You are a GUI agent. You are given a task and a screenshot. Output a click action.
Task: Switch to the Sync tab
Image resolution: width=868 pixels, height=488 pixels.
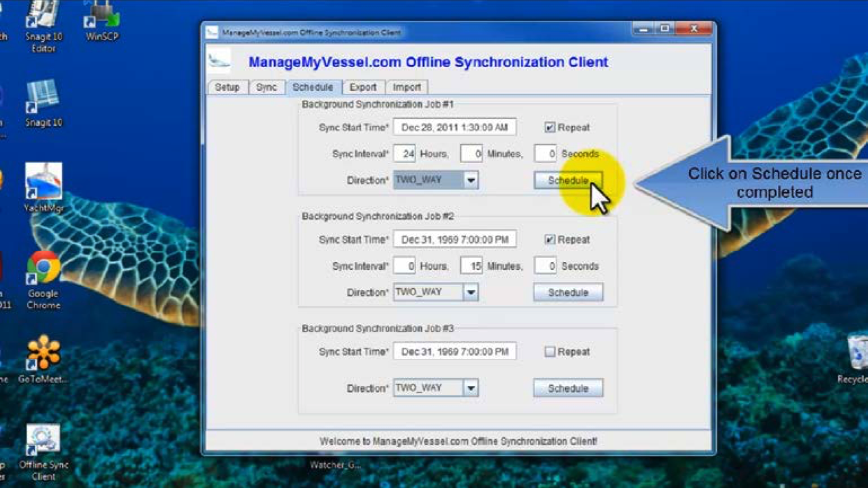click(266, 87)
